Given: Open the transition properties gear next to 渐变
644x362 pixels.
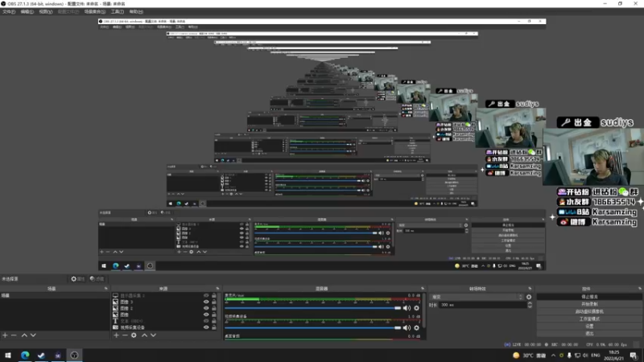Looking at the screenshot, I should coord(529,297).
